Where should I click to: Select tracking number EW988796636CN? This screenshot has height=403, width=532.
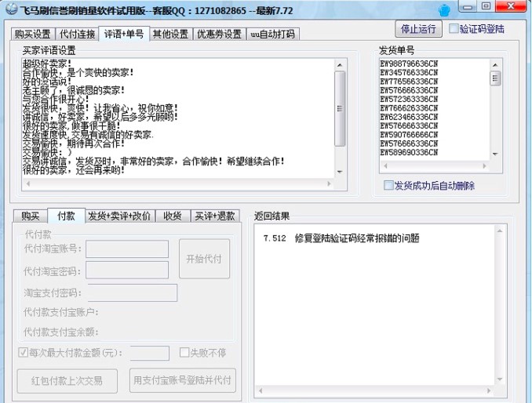tap(409, 64)
